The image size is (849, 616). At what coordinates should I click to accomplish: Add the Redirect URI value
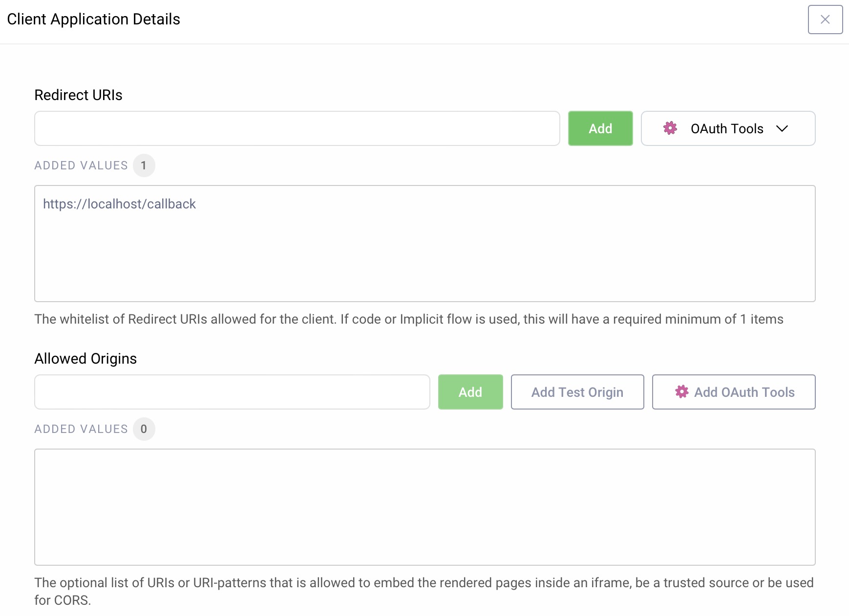(600, 128)
